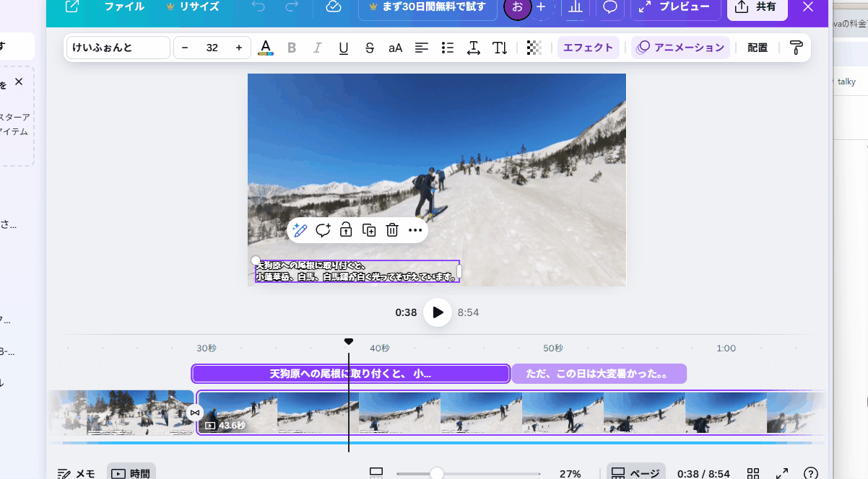Toggle italic text formatting
This screenshot has width=868, height=479.
point(317,48)
